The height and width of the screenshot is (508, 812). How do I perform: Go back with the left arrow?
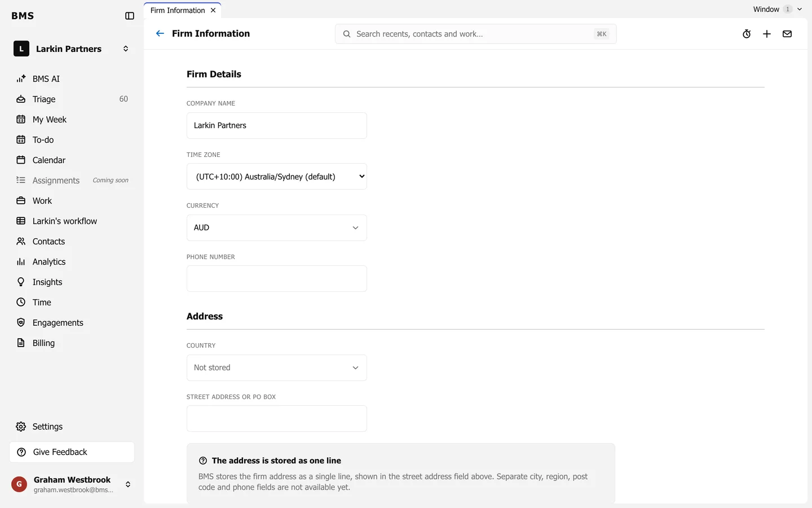pos(160,33)
